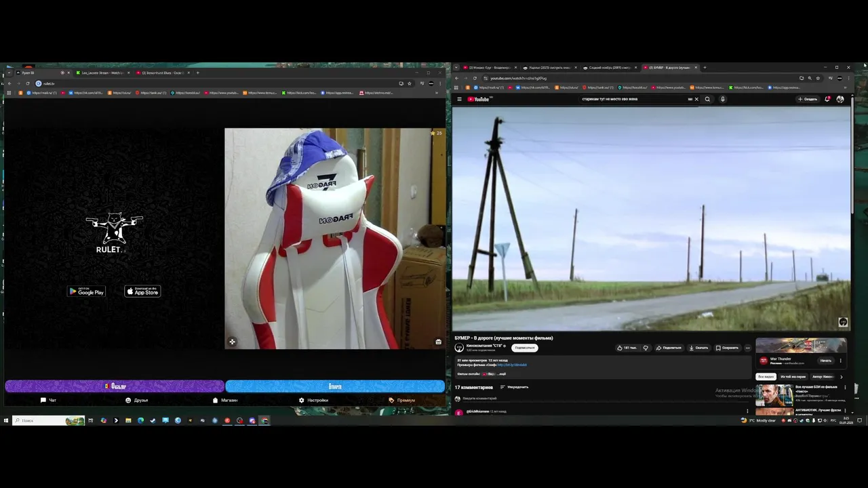The height and width of the screenshot is (488, 868).
Task: Reload the rulet.tv page
Action: tap(28, 83)
